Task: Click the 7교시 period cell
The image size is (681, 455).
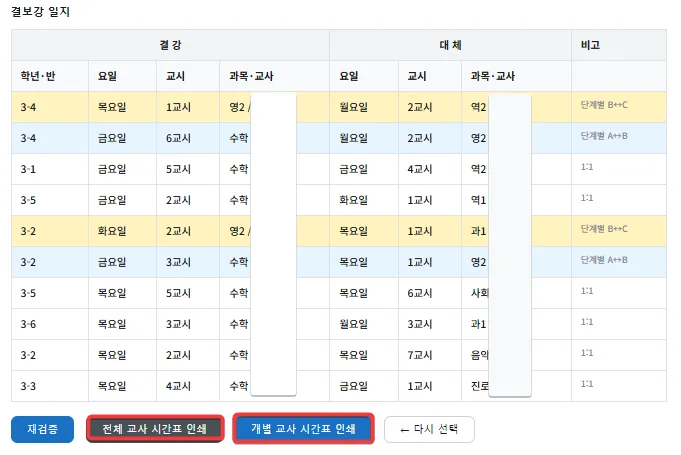Action: point(430,355)
